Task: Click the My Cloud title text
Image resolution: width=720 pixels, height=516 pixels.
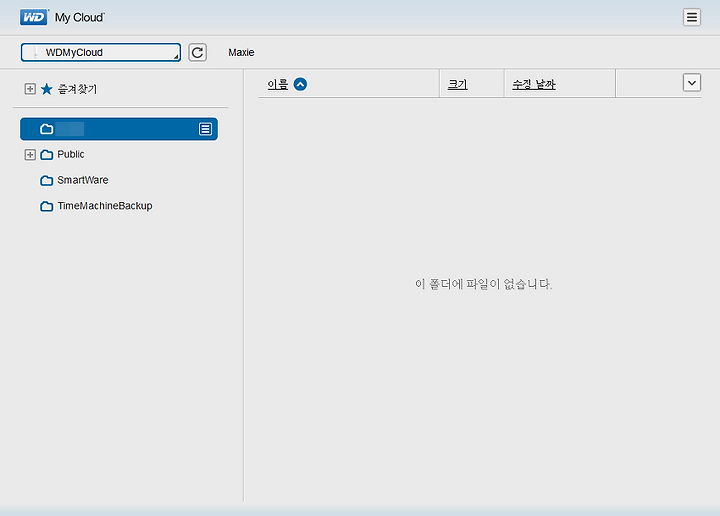Action: 79,17
